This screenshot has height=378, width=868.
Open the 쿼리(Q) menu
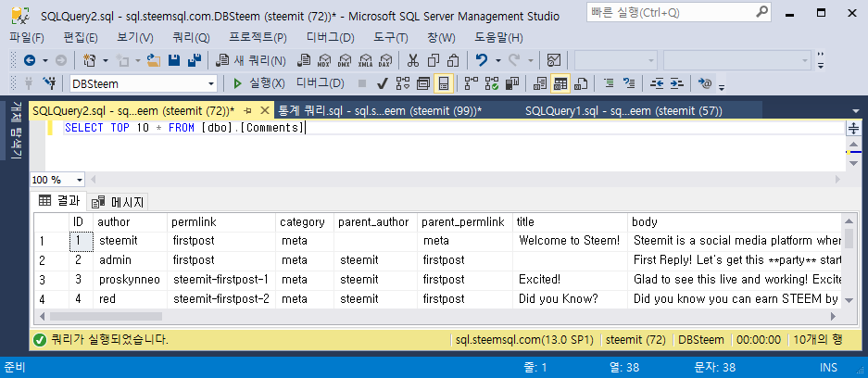(192, 38)
